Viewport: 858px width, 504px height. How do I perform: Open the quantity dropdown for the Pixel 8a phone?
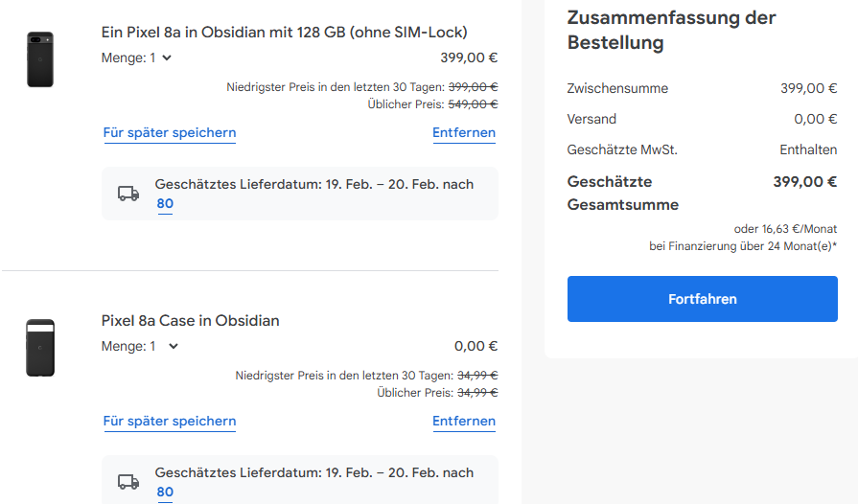(137, 57)
